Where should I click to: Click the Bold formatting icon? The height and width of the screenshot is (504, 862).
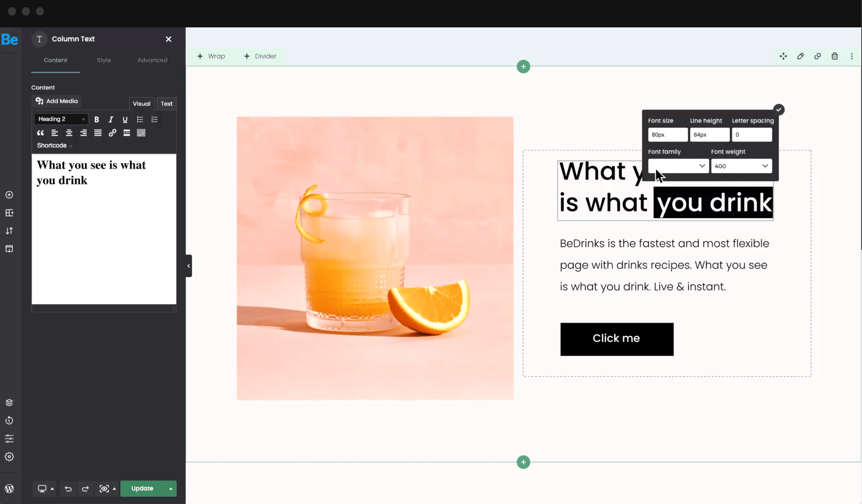[96, 119]
